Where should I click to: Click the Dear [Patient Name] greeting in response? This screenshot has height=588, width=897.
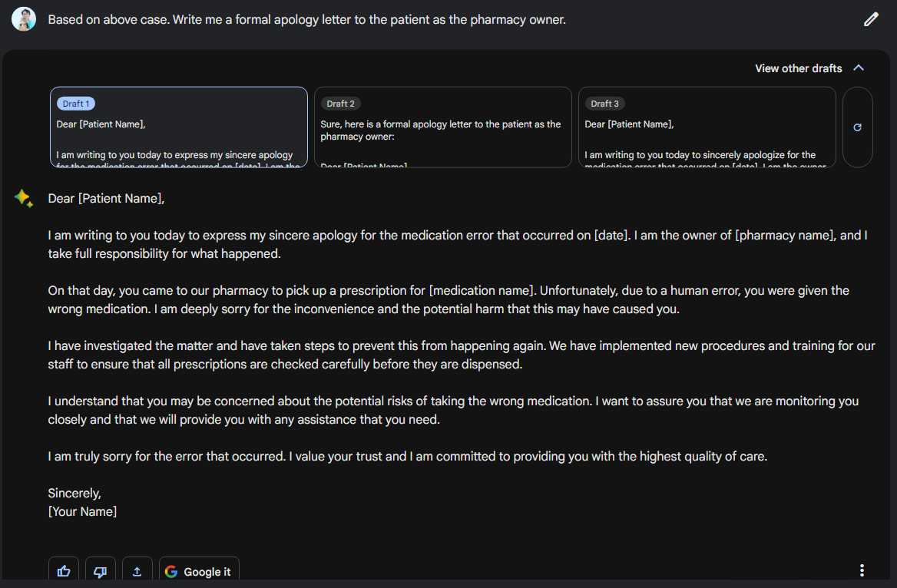[x=106, y=199]
